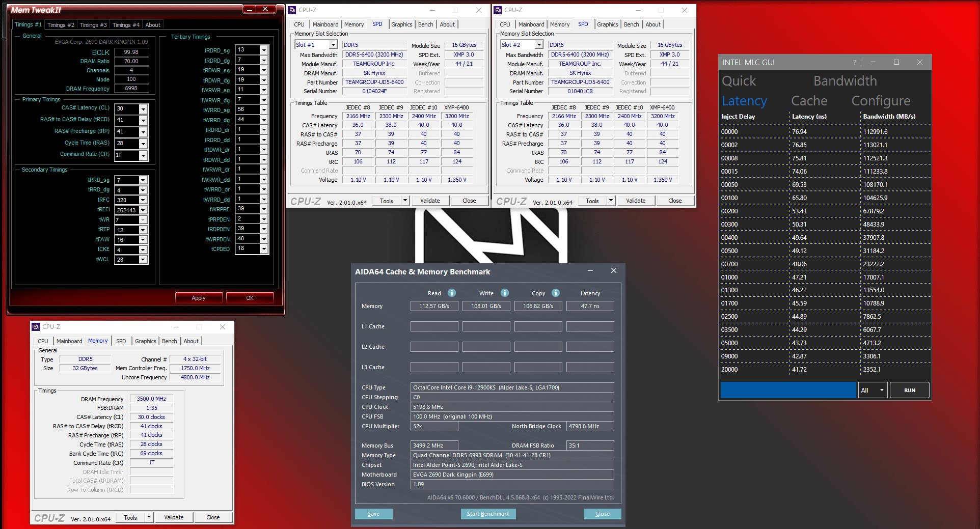The height and width of the screenshot is (529, 980).
Task: Click the Memory Type field reading Quad Channel DDR5-6998 SDRAM
Action: pyautogui.click(x=512, y=455)
